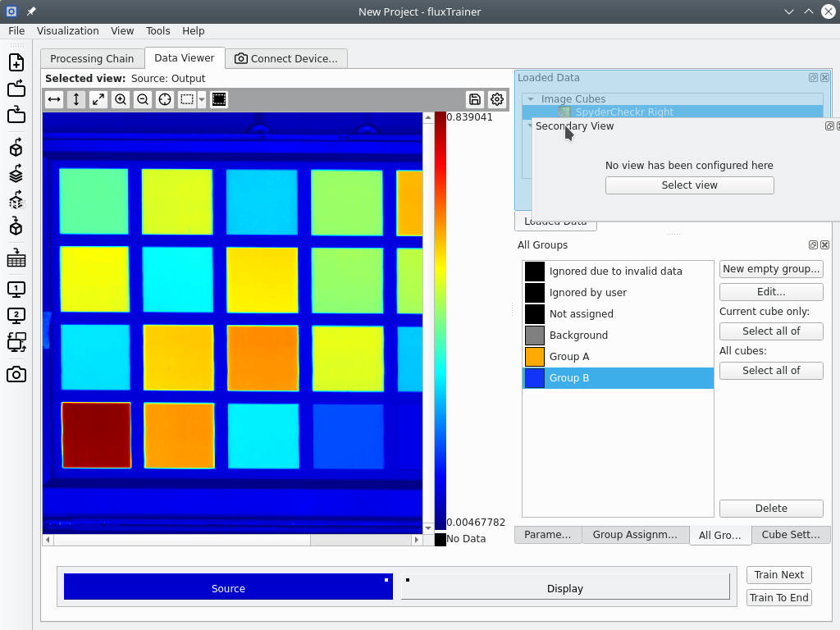Open the selection tool dropdown arrow
840x630 pixels.
[x=202, y=99]
